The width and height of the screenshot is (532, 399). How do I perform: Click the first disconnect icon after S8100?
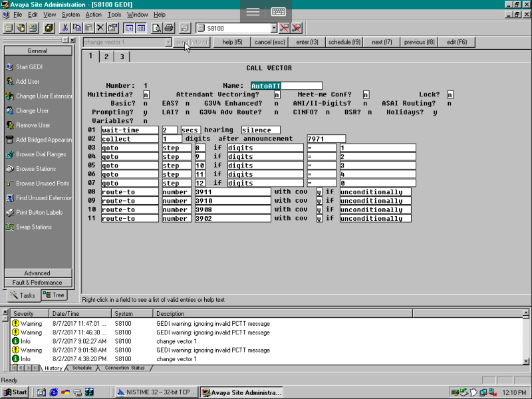(285, 28)
